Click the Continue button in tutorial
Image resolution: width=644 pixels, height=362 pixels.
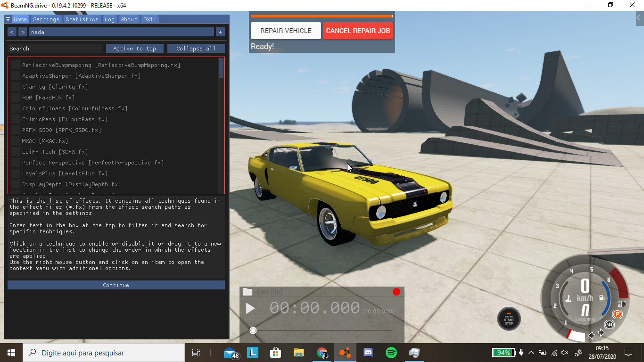point(116,285)
